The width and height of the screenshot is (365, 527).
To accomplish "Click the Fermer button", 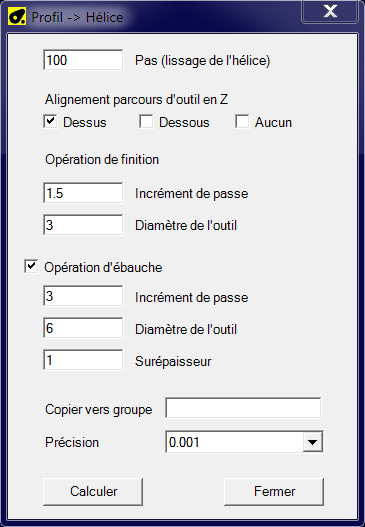I will 274,491.
